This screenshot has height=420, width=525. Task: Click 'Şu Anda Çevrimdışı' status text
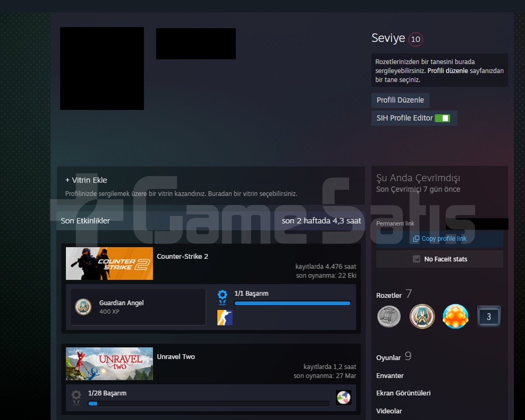[x=418, y=178]
